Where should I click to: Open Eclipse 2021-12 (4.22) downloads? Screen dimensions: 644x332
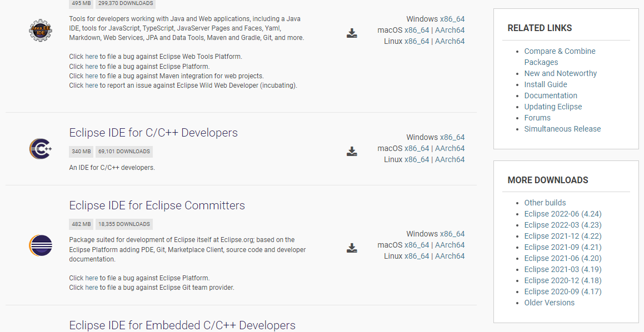pyautogui.click(x=563, y=235)
